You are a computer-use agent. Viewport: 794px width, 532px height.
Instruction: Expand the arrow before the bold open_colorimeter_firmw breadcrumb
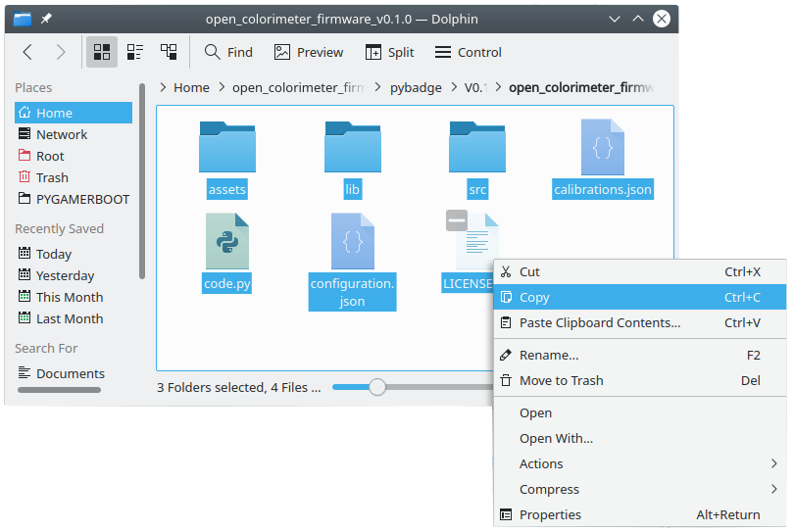[x=499, y=87]
